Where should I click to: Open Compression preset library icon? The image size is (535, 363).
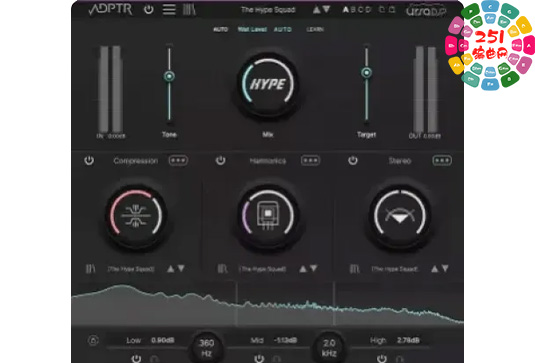90,269
